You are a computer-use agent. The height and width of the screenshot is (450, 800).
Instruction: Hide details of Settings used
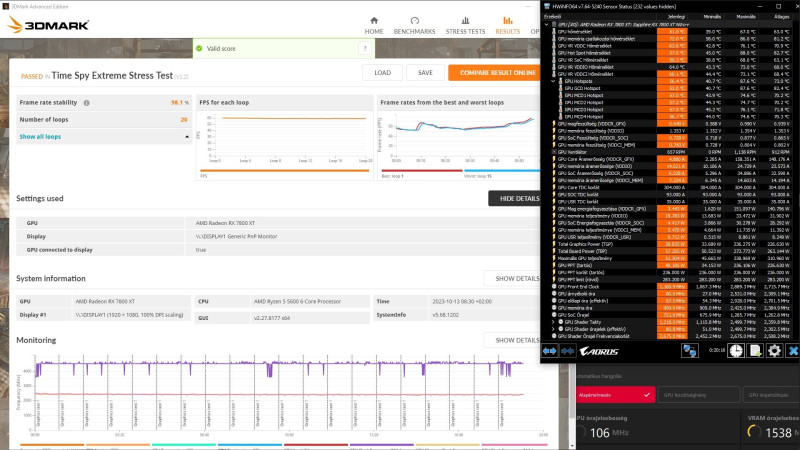click(x=514, y=198)
